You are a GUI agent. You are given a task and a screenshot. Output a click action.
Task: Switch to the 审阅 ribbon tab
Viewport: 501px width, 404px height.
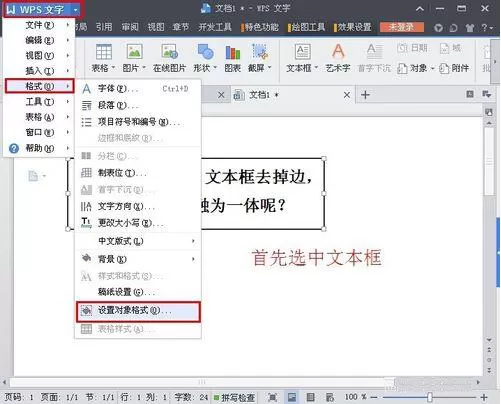pyautogui.click(x=130, y=27)
